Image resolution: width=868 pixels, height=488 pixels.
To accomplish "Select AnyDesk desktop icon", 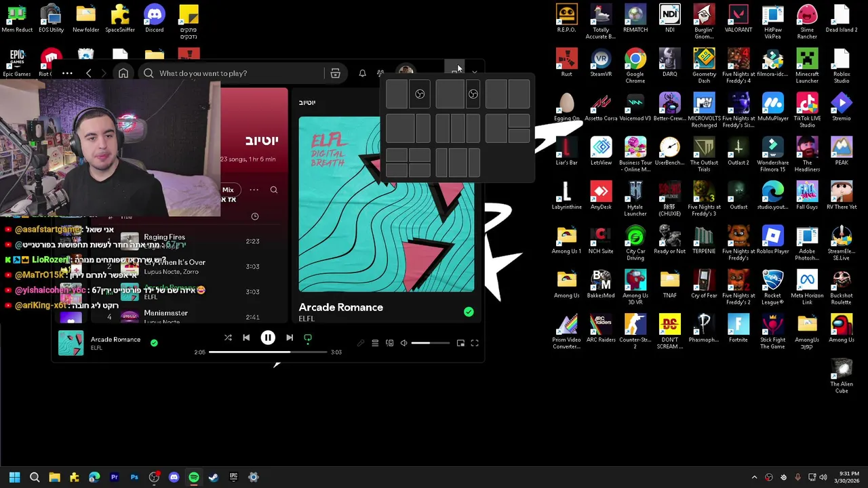I will pyautogui.click(x=601, y=196).
